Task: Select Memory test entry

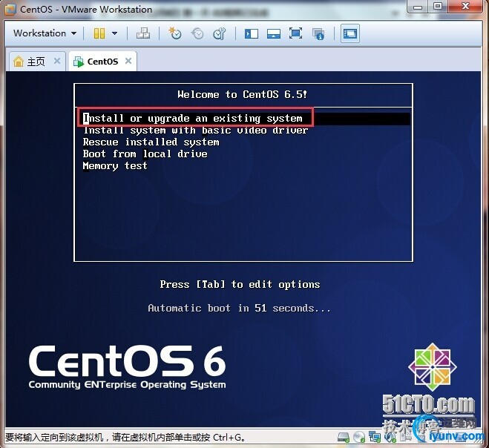Action: 115,166
